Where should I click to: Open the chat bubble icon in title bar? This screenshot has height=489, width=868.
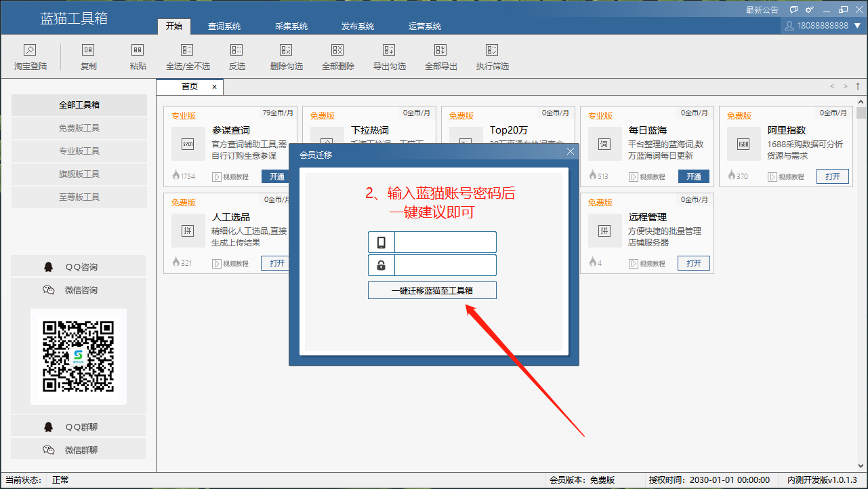[x=793, y=9]
